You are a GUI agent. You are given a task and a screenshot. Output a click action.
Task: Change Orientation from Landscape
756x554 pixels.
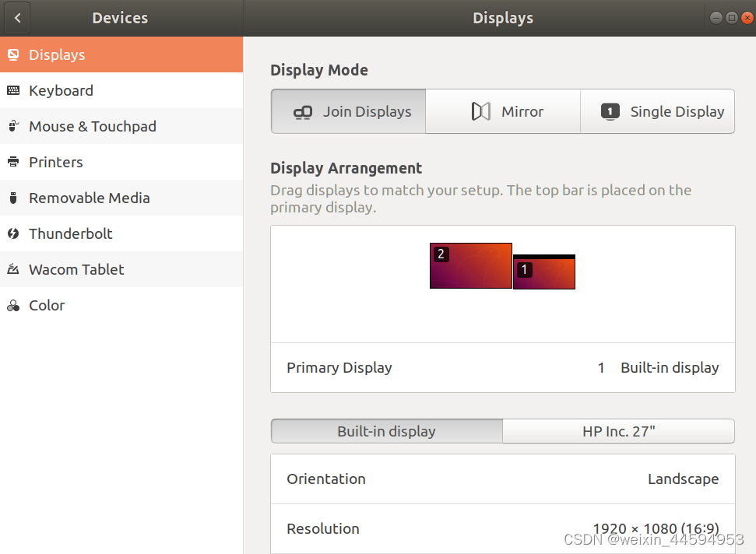click(x=503, y=479)
